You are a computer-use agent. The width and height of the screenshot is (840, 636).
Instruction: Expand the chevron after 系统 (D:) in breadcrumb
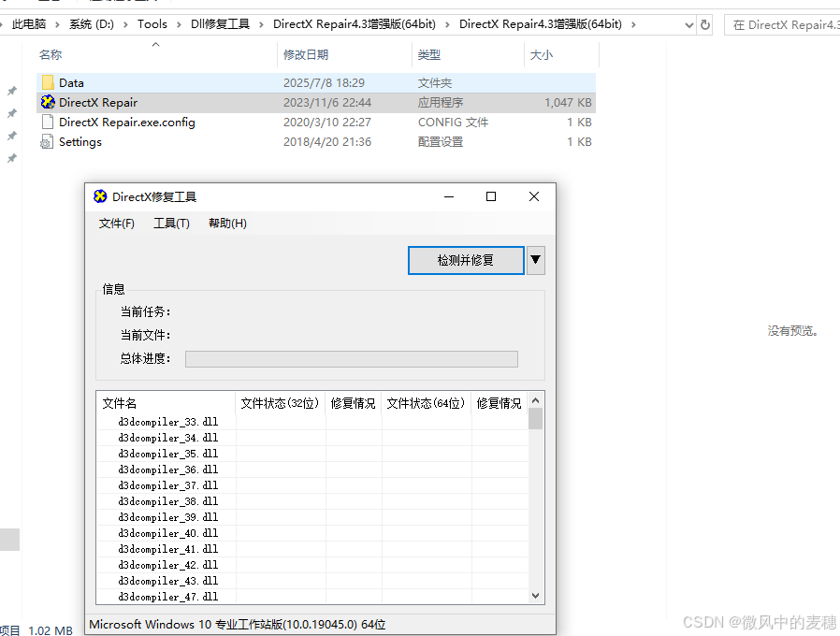click(x=125, y=24)
